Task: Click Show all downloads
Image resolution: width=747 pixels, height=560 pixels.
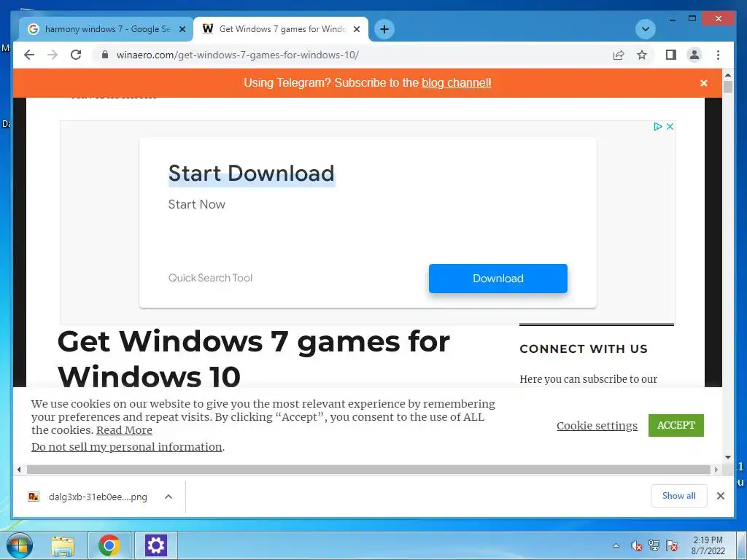Action: [678, 496]
